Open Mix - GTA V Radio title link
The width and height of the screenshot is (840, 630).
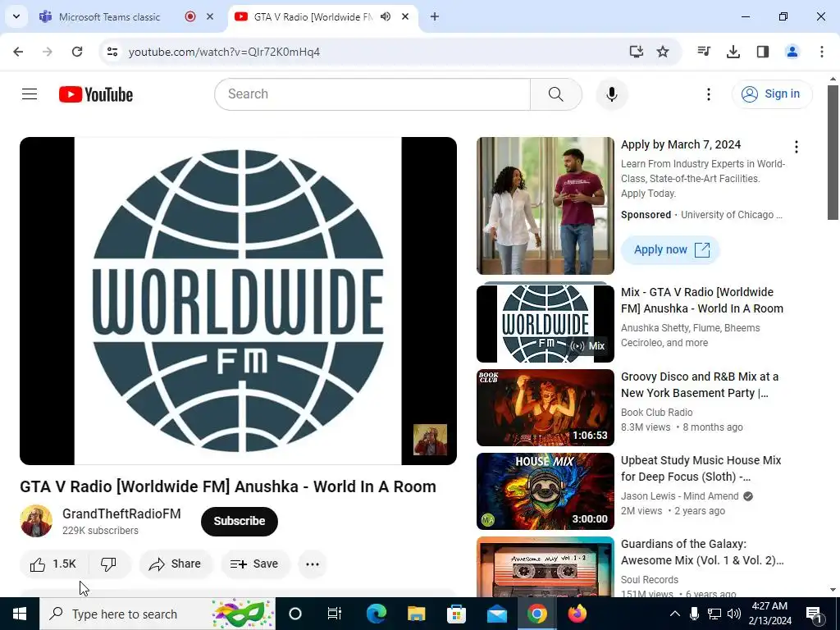pos(702,300)
